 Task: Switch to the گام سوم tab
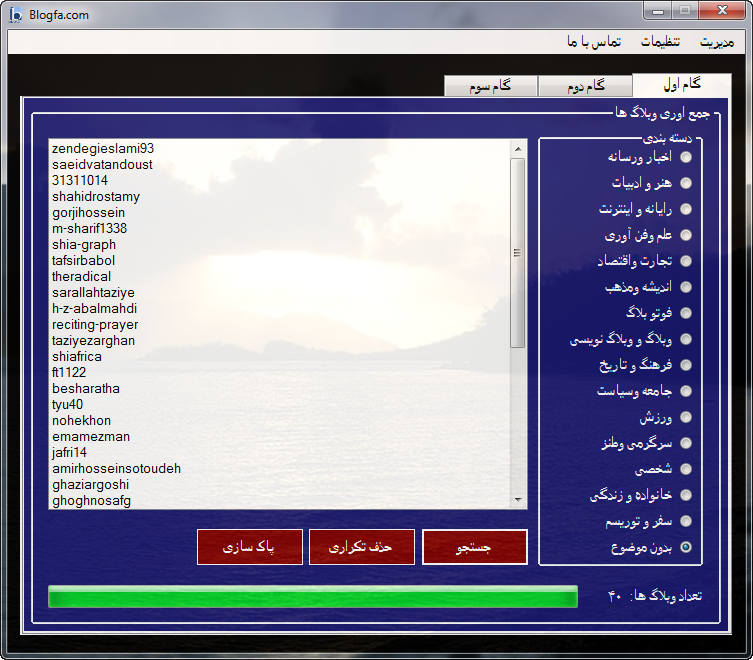490,86
